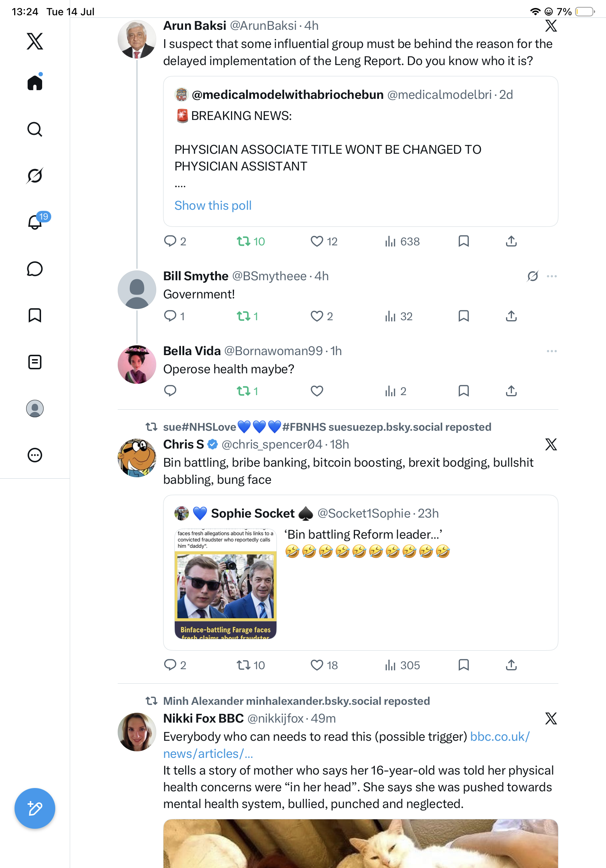Image resolution: width=606 pixels, height=868 pixels.
Task: Bookmark Bella Vida's reply
Action: [x=464, y=391]
